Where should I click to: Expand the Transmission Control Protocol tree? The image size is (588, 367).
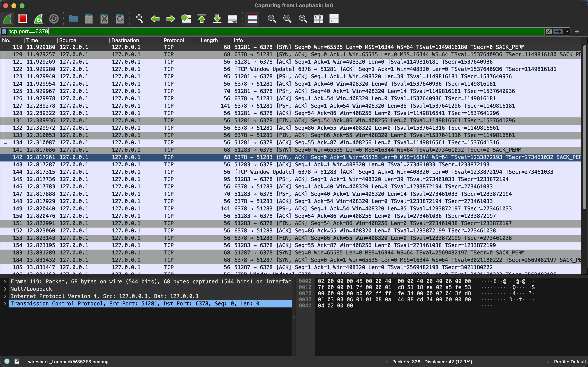pyautogui.click(x=5, y=304)
